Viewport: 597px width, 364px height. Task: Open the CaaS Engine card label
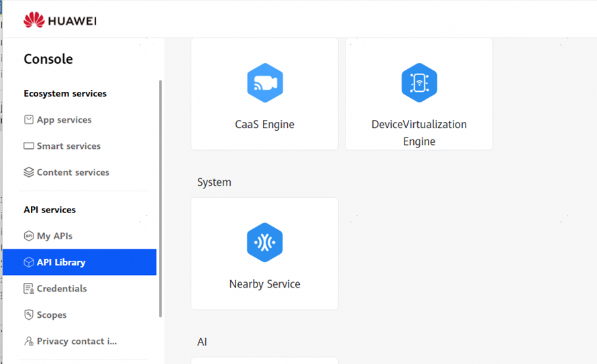(x=264, y=125)
